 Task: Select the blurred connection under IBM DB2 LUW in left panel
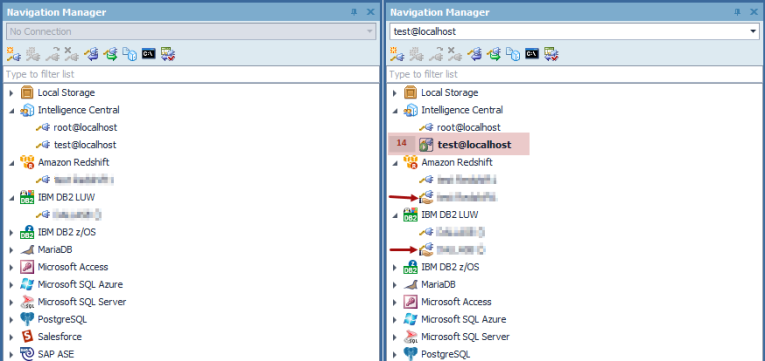pos(78,215)
